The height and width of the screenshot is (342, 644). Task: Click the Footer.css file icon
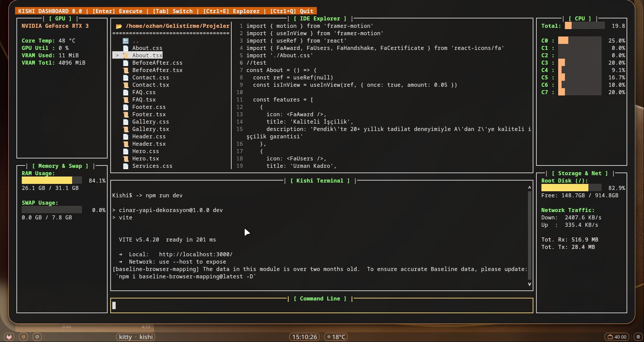pyautogui.click(x=126, y=107)
